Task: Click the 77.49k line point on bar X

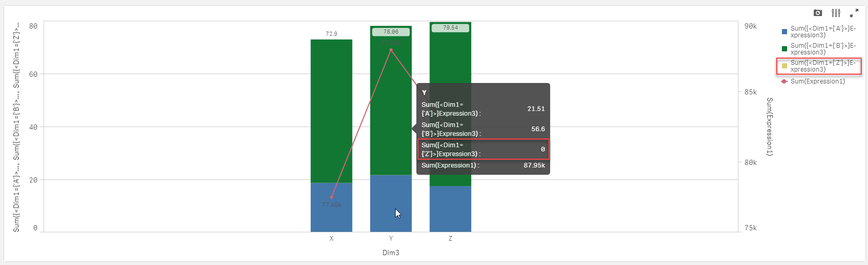Action: pos(331,197)
